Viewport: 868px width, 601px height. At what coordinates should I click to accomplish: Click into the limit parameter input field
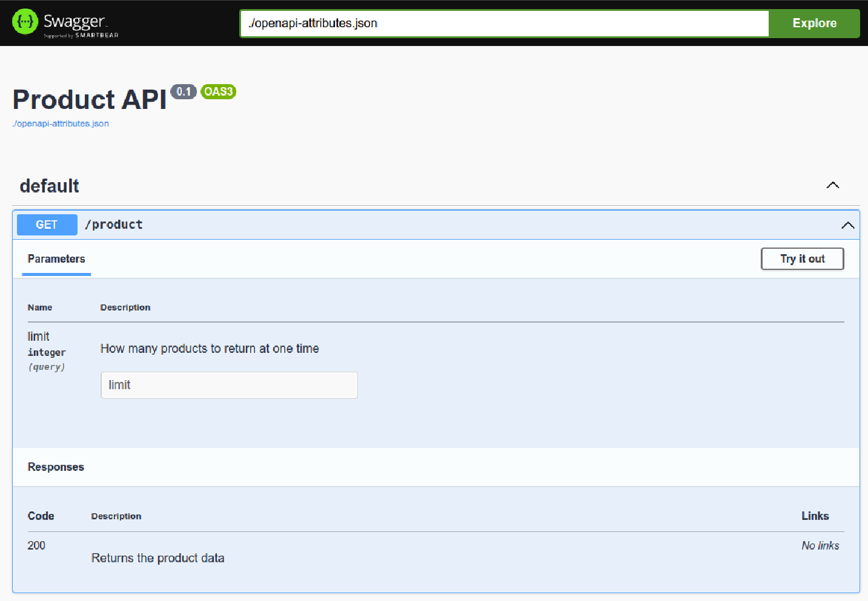[x=229, y=385]
